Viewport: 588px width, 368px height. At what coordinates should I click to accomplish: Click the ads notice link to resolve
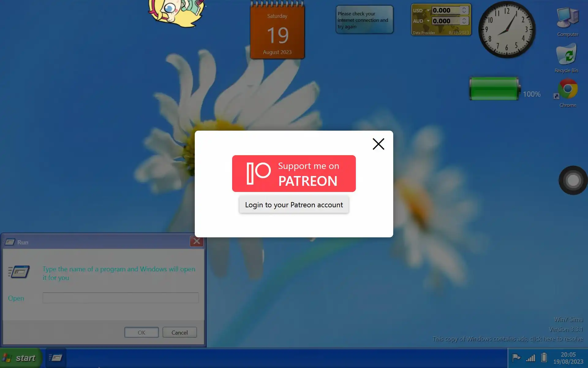507,339
